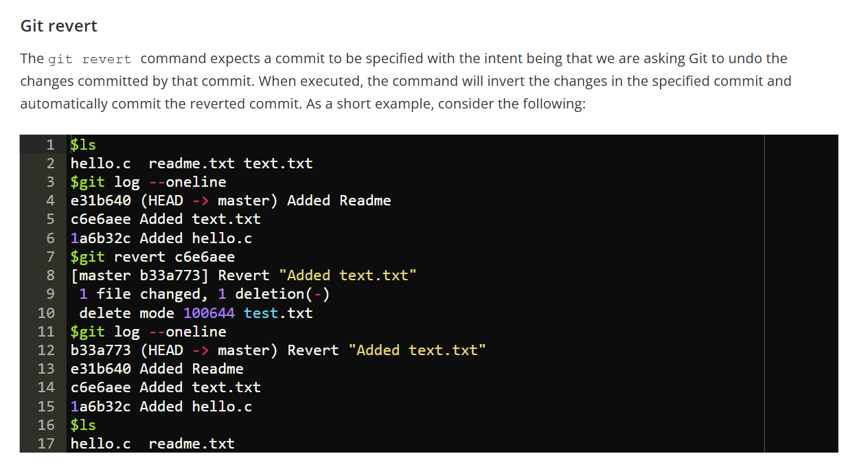
Task: Click "text.txt" in the line 2 file listing
Action: tap(278, 163)
